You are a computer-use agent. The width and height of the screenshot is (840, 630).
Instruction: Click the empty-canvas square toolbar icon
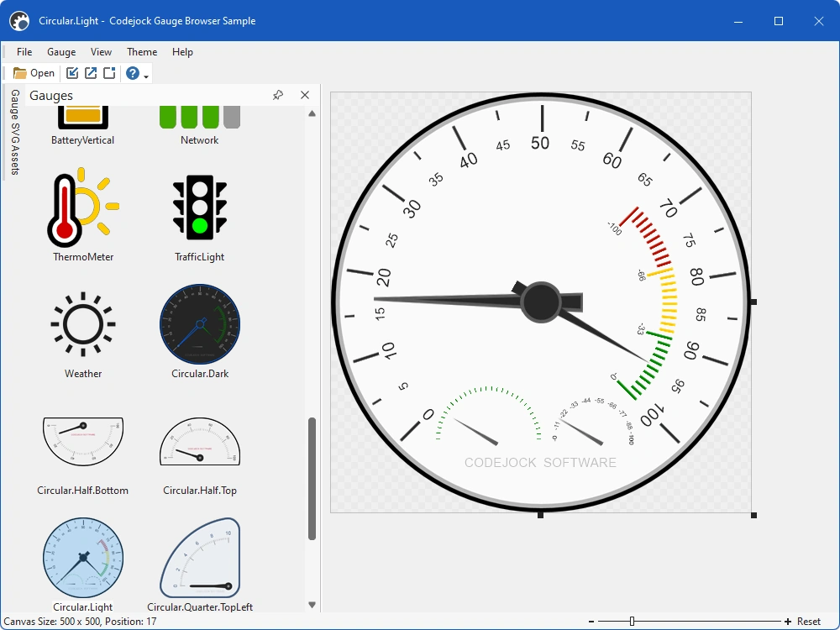109,73
